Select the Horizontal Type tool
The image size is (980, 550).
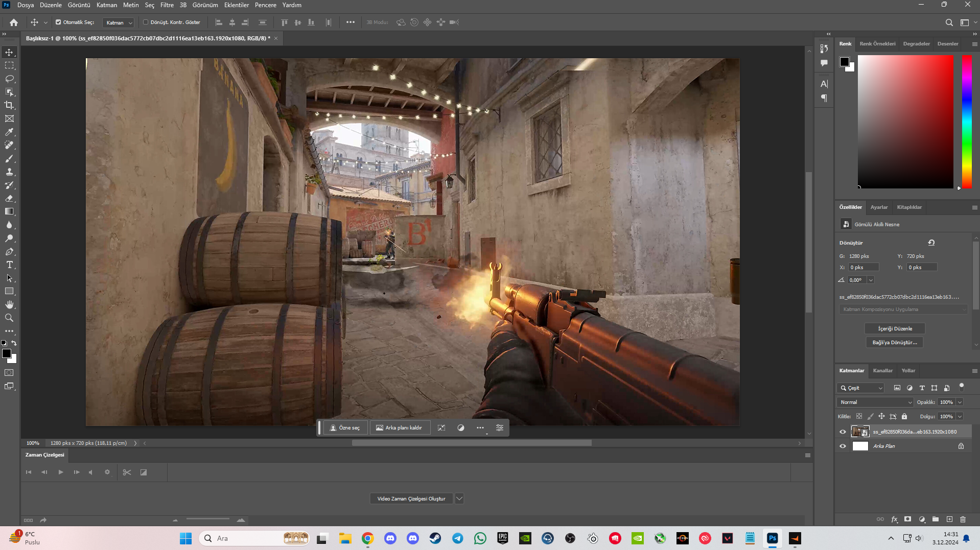(x=9, y=265)
